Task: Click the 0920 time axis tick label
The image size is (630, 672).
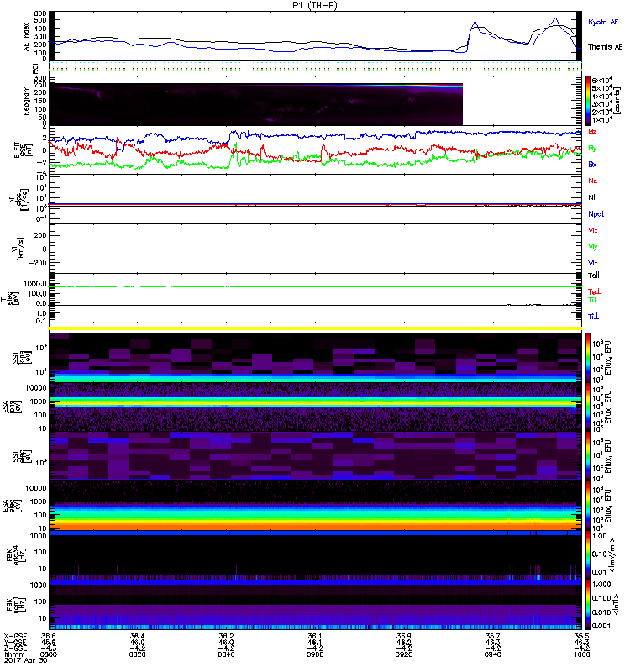Action: 404,654
